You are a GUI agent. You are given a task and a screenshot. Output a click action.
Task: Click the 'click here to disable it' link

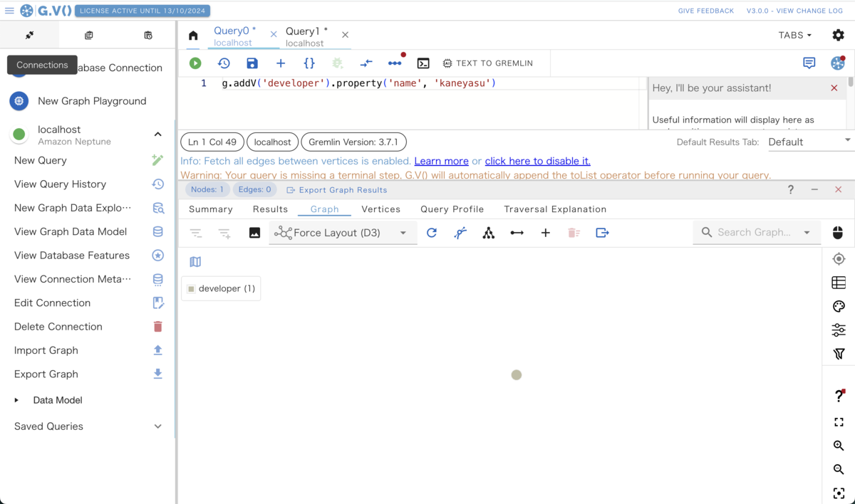(x=537, y=161)
